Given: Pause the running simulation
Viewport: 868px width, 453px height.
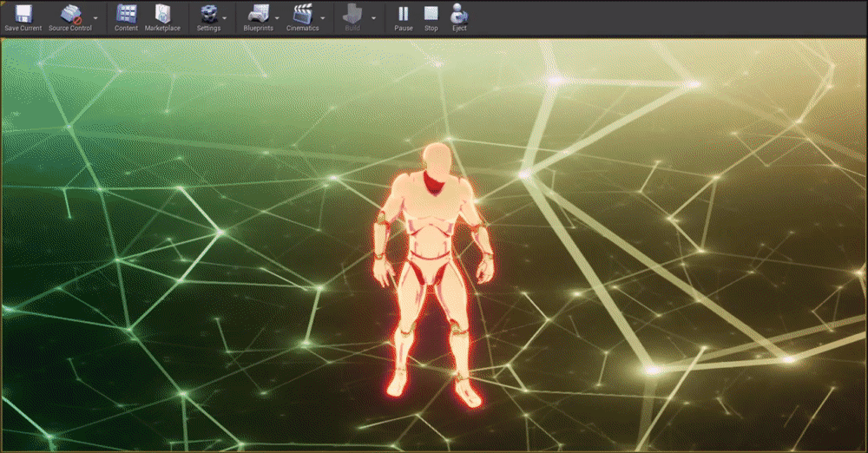Looking at the screenshot, I should coord(404,14).
